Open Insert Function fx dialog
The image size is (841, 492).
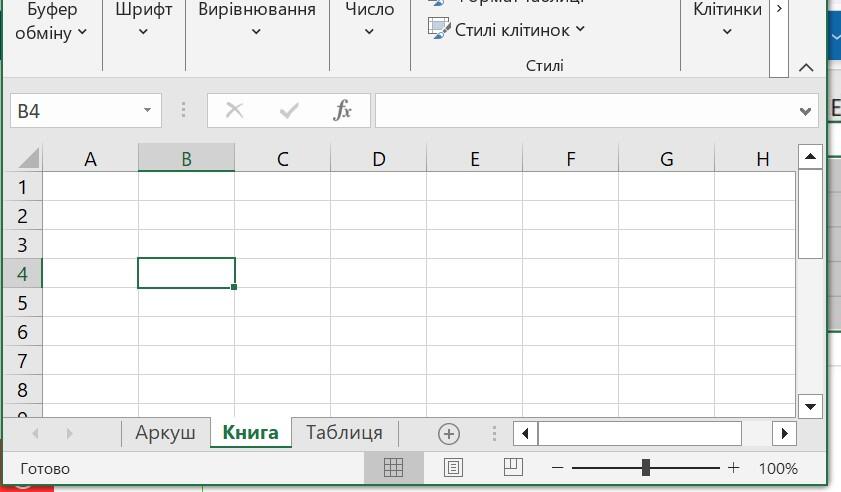click(342, 111)
